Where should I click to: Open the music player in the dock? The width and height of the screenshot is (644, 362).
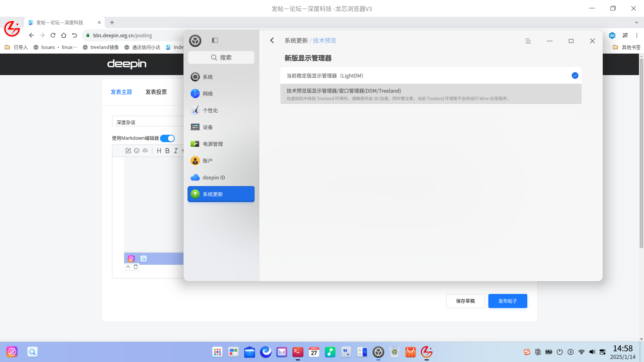(330, 352)
